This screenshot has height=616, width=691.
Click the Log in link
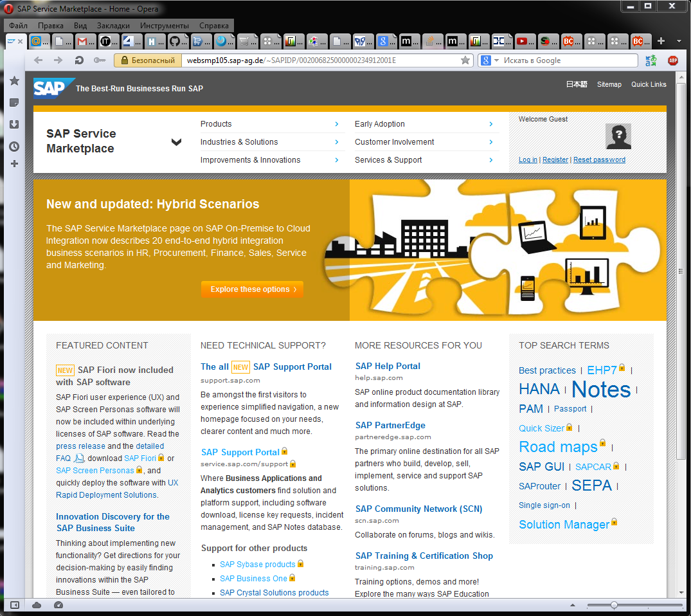click(528, 159)
